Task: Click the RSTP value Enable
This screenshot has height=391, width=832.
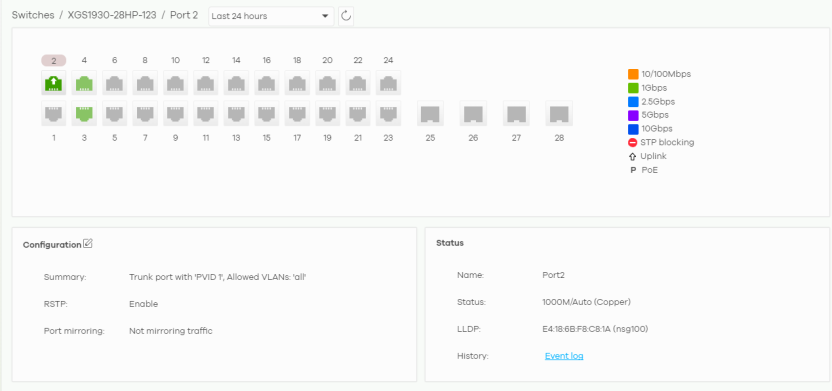Action: 143,304
